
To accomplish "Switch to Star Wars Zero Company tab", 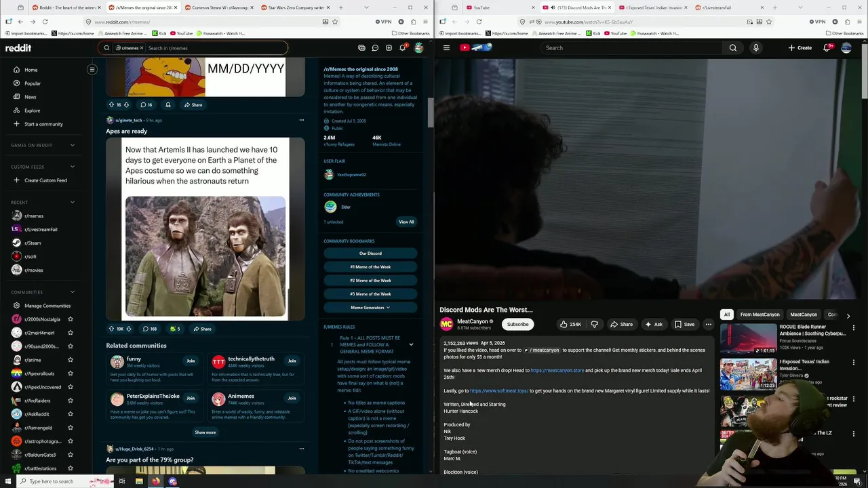I will pyautogui.click(x=298, y=7).
